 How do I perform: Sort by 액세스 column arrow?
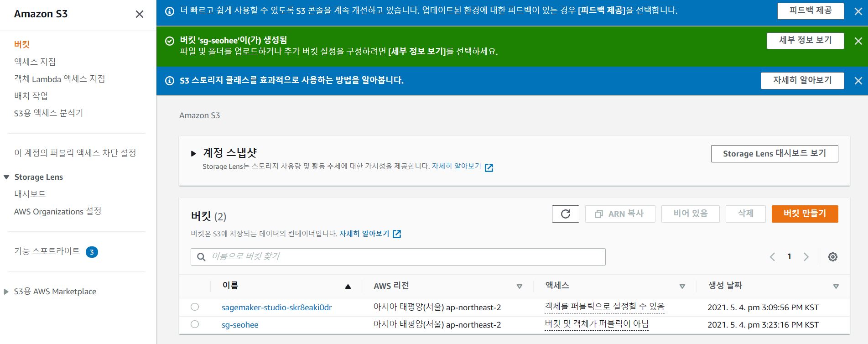[682, 287]
